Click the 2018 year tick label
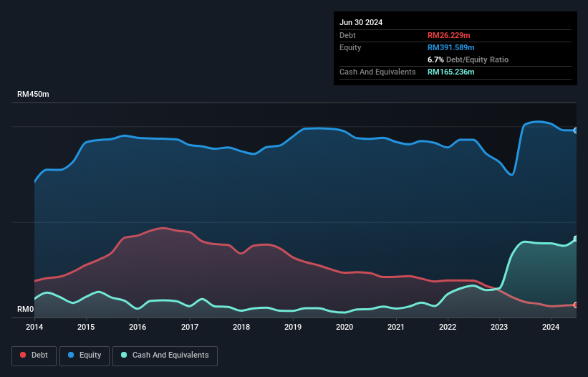Image resolution: width=588 pixels, height=377 pixels. (x=241, y=328)
